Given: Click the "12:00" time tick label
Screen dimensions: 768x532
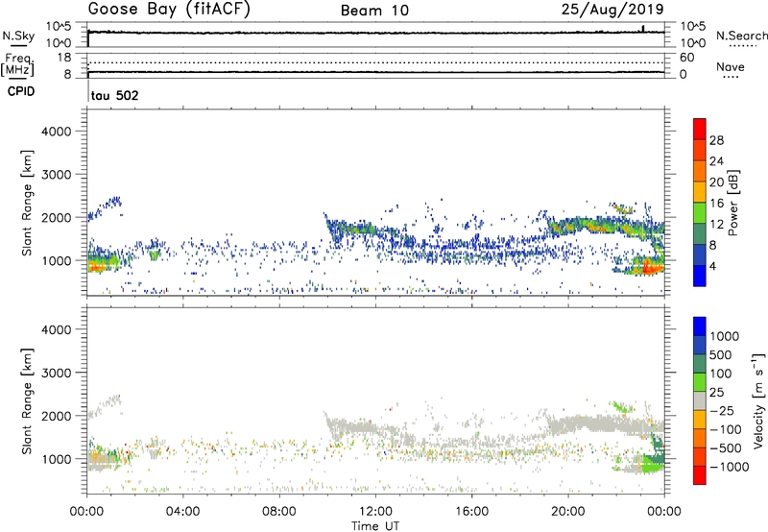Looking at the screenshot, I should click(375, 512).
